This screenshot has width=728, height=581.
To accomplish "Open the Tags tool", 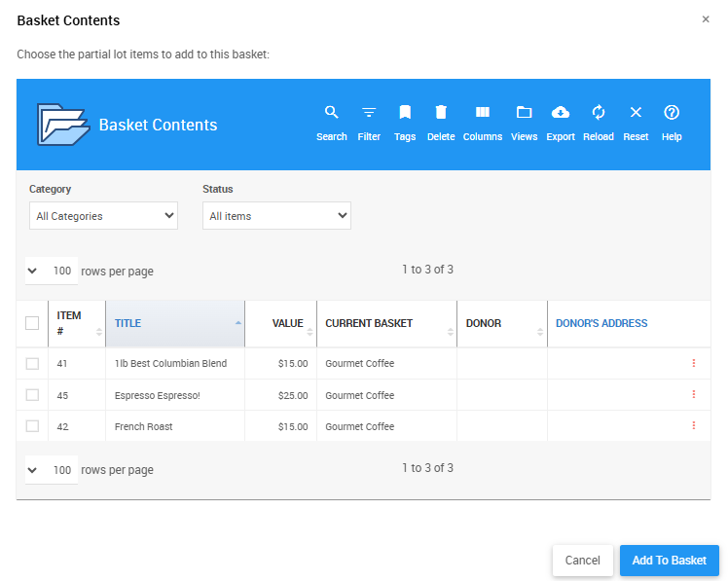I will (x=405, y=123).
